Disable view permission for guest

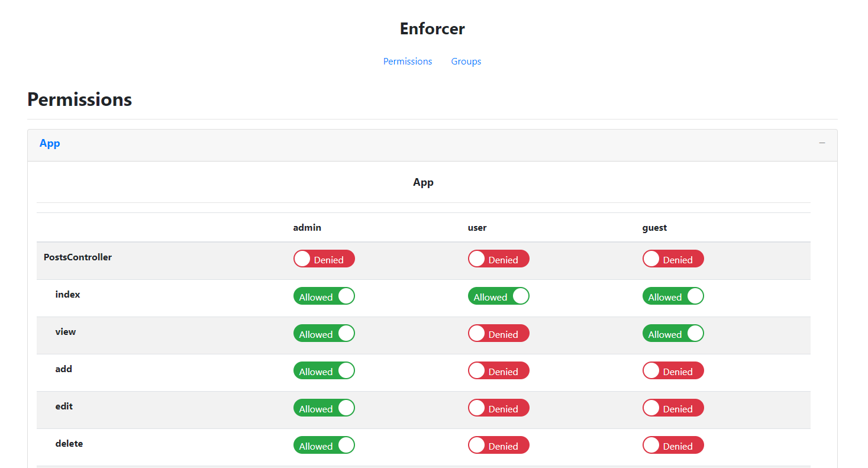(673, 334)
